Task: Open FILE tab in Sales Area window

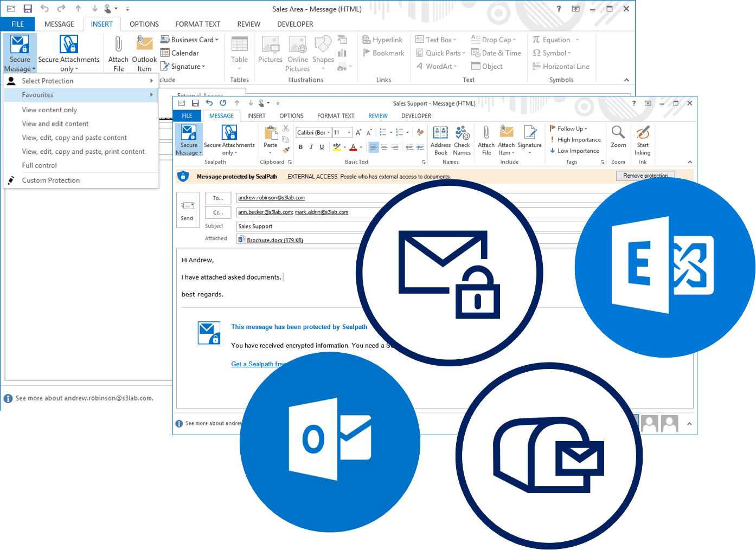Action: [x=17, y=24]
